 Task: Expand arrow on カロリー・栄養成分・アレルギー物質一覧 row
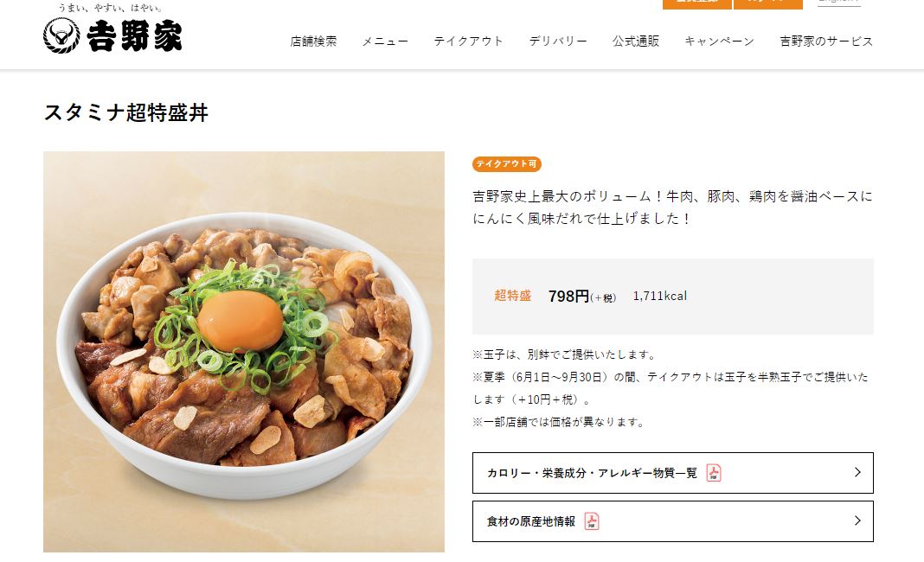point(857,472)
